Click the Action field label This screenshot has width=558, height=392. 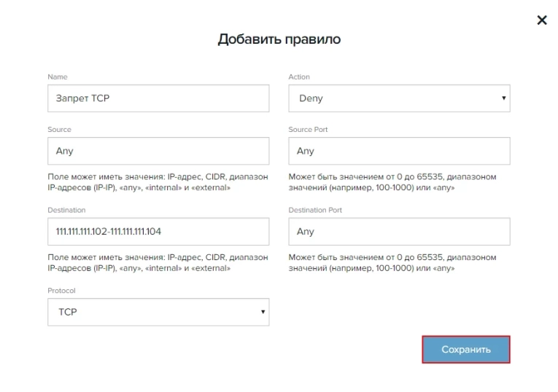(299, 77)
